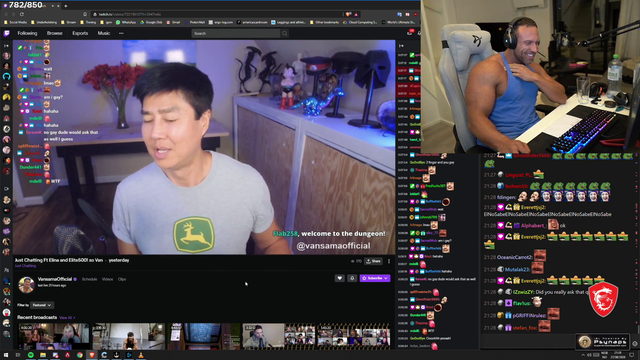
Task: Click the VansamaOfficial channel avatar
Action: 26,284
